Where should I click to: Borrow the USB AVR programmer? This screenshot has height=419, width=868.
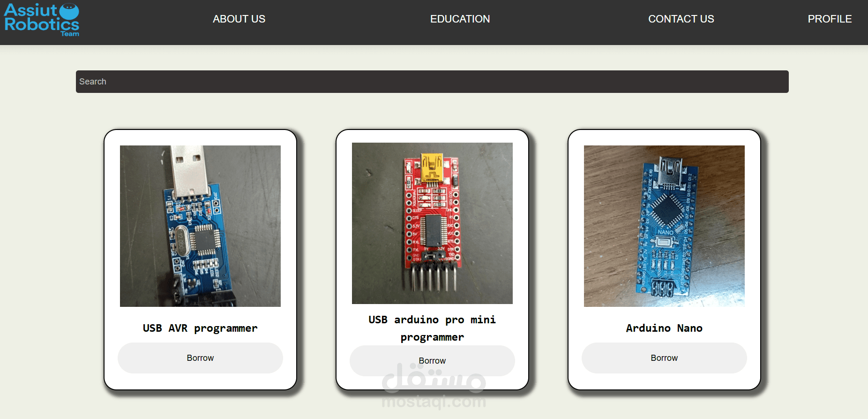coord(200,358)
